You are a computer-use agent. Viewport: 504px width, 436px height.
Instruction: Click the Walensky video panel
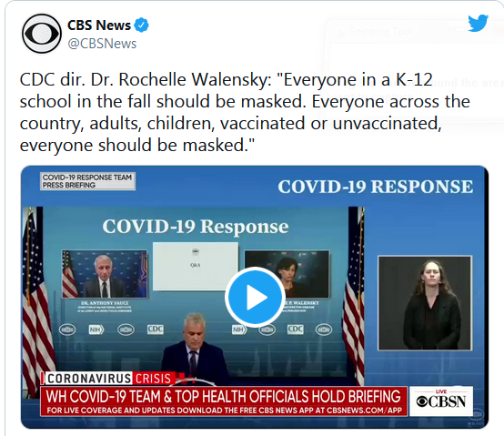tap(287, 274)
